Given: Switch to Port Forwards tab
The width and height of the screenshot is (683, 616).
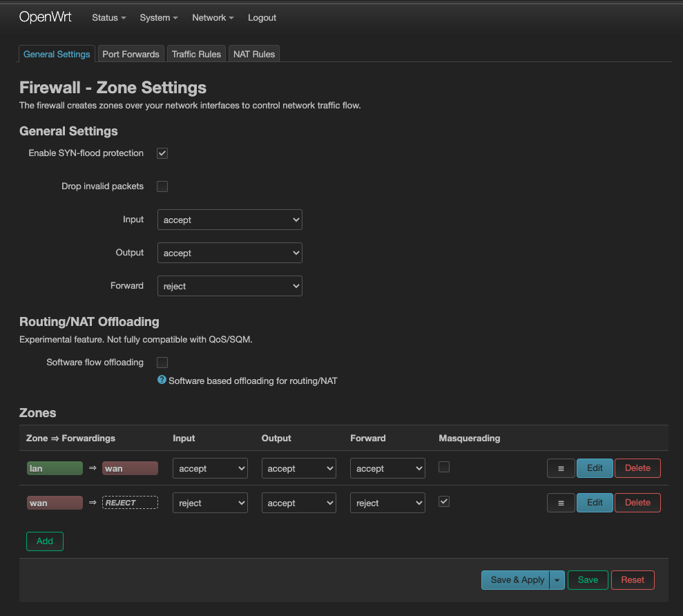Looking at the screenshot, I should tap(131, 54).
